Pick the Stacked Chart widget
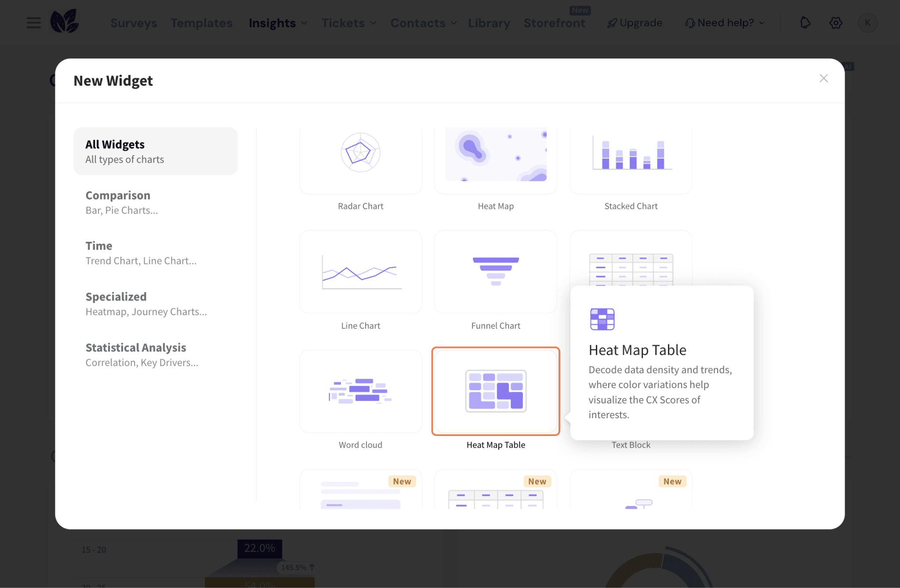 coord(631,160)
